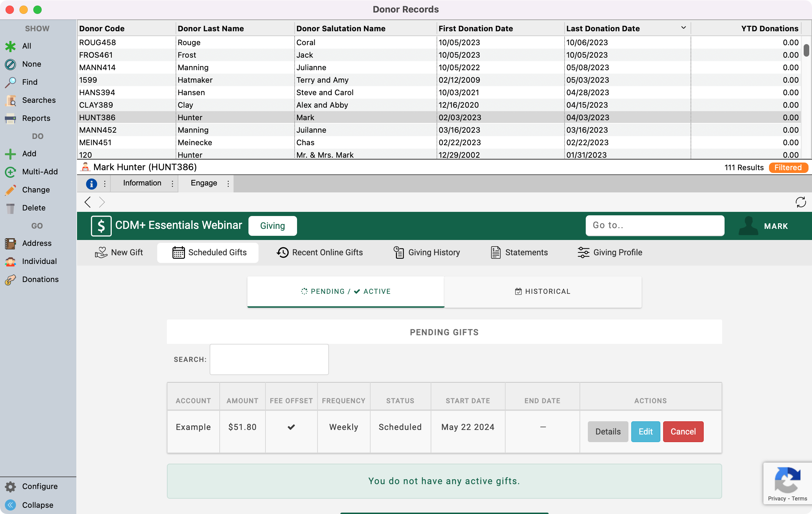This screenshot has width=812, height=514.
Task: Click the red Cancel button
Action: [x=683, y=432]
